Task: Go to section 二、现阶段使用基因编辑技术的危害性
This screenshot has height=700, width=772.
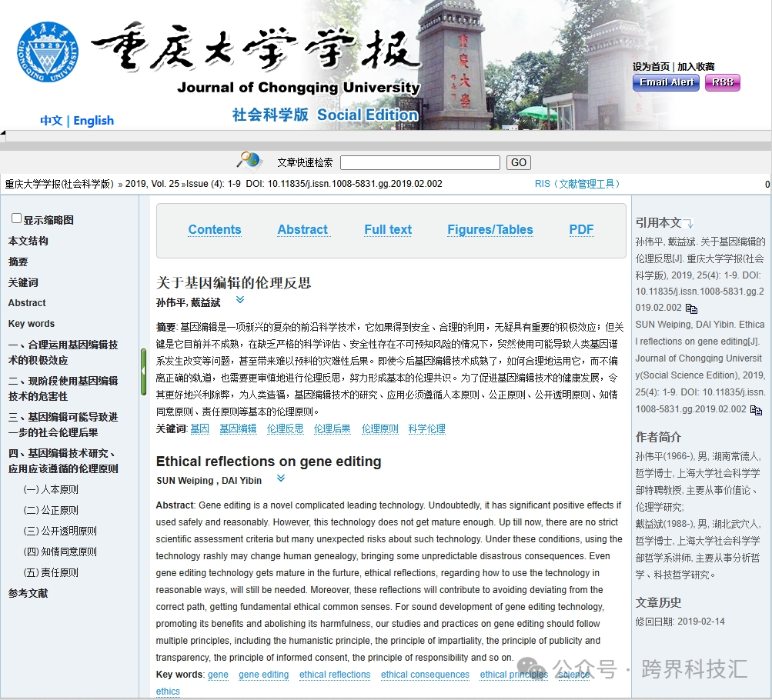Action: [x=63, y=388]
